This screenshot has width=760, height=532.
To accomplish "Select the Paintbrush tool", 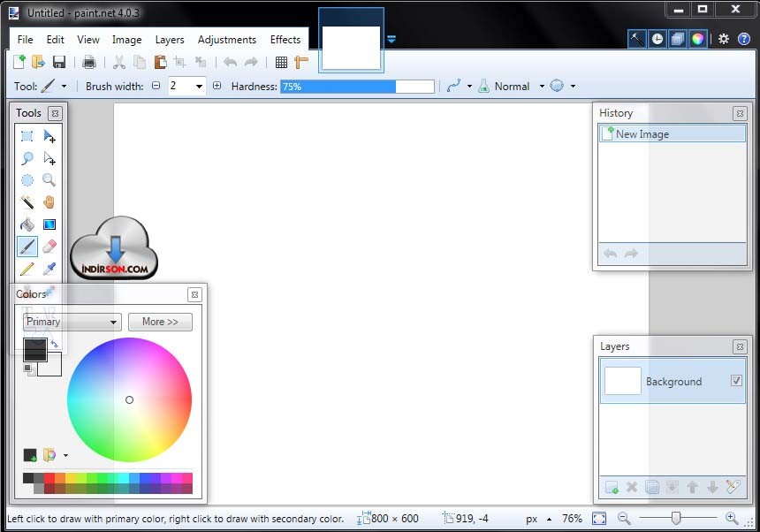I will point(27,247).
